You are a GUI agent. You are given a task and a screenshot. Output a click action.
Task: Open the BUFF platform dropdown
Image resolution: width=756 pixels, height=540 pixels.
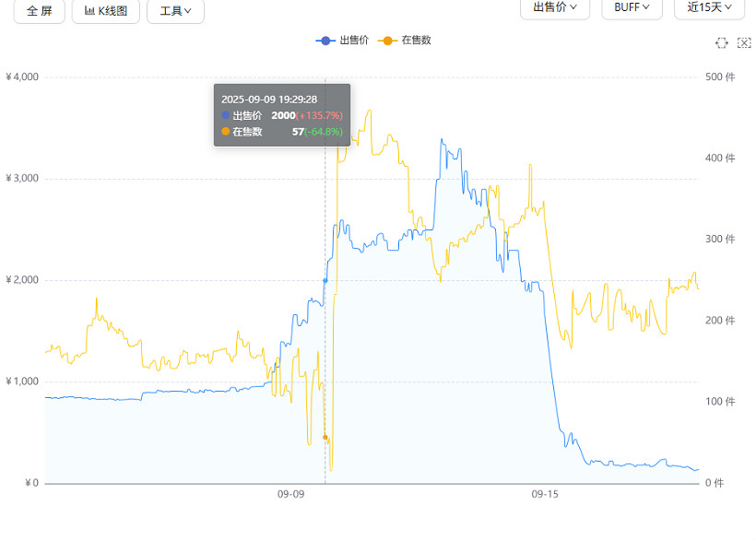click(x=631, y=9)
